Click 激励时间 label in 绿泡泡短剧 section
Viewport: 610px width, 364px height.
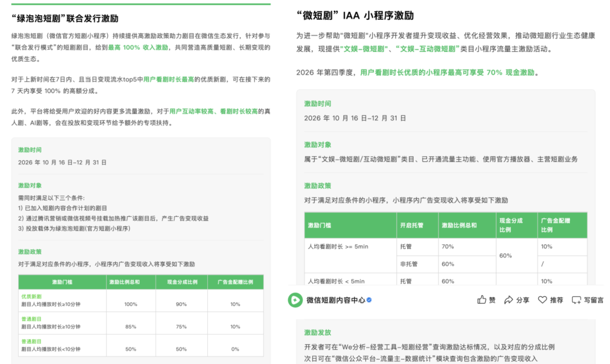tap(30, 150)
